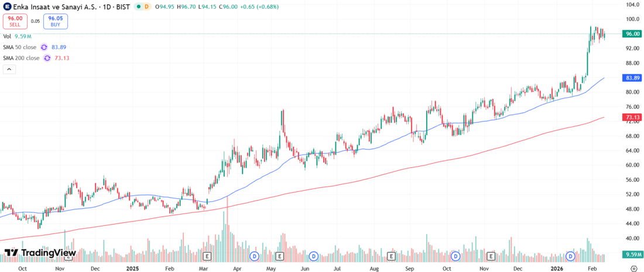Click the earnings E marker near August
Viewport: 644px width, 272px height.
390,256
